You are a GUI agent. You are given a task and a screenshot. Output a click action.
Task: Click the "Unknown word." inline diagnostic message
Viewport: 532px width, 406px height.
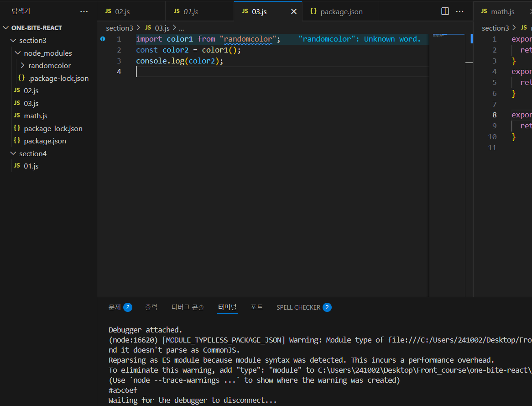[359, 39]
